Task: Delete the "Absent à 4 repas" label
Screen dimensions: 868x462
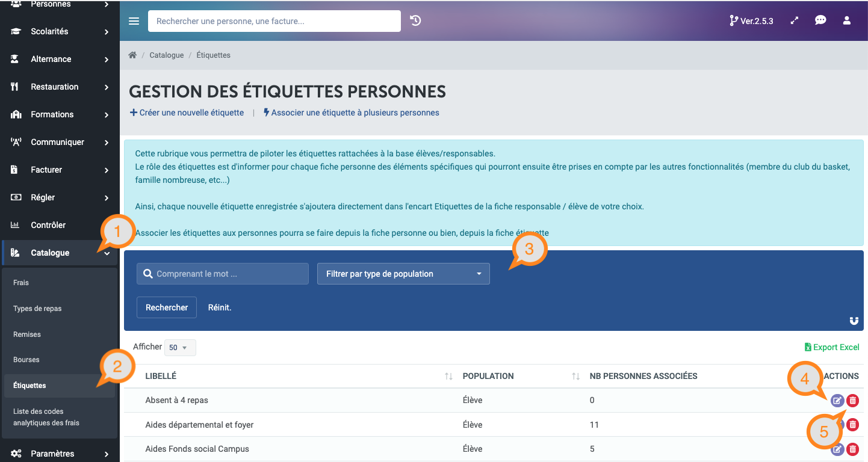Action: pyautogui.click(x=853, y=401)
